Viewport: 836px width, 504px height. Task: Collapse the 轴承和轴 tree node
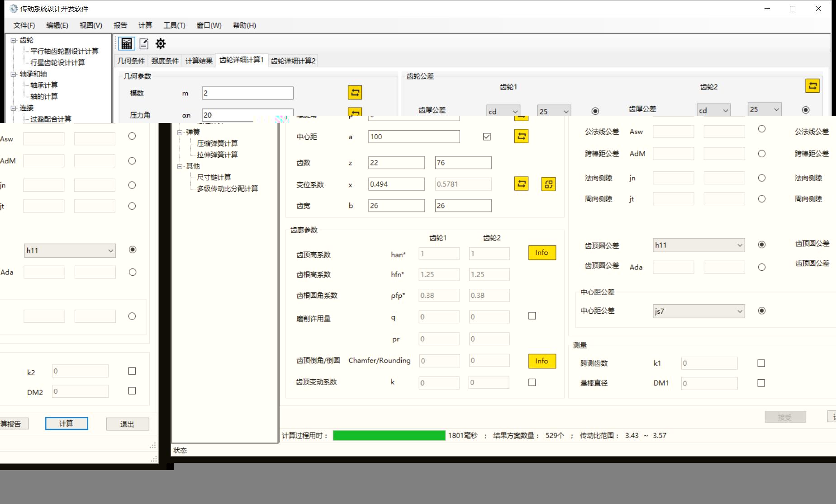(x=14, y=74)
